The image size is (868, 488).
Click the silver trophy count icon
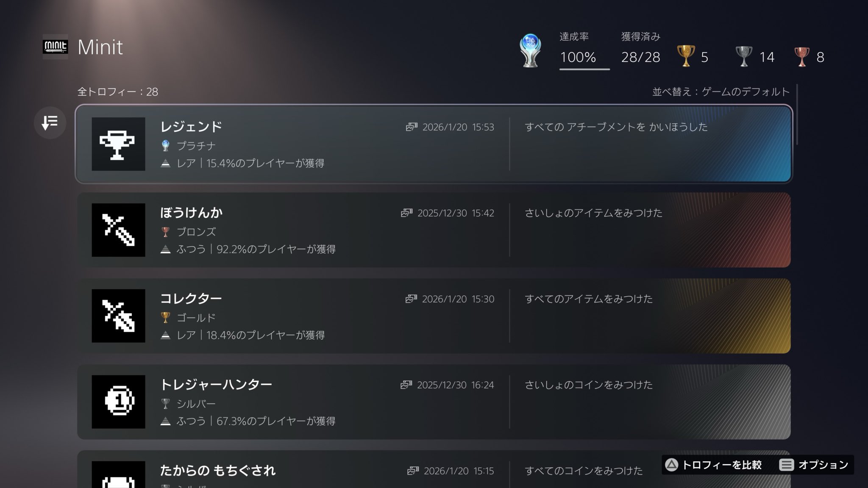[x=744, y=56]
